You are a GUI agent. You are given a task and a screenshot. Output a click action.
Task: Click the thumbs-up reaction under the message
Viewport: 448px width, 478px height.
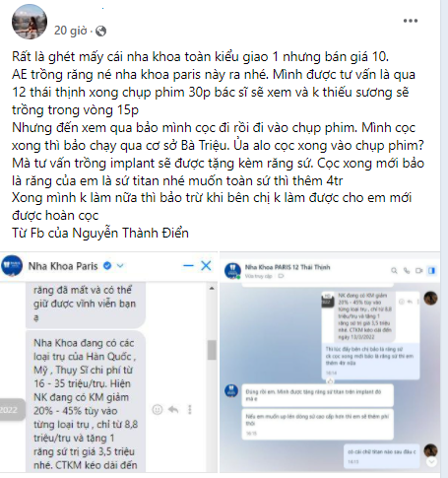click(x=330, y=380)
